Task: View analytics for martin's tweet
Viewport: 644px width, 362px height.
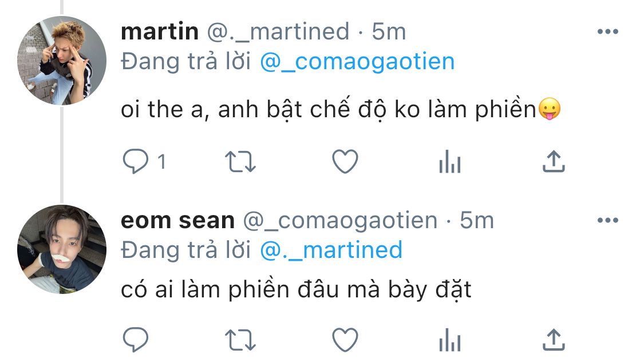Action: point(450,161)
